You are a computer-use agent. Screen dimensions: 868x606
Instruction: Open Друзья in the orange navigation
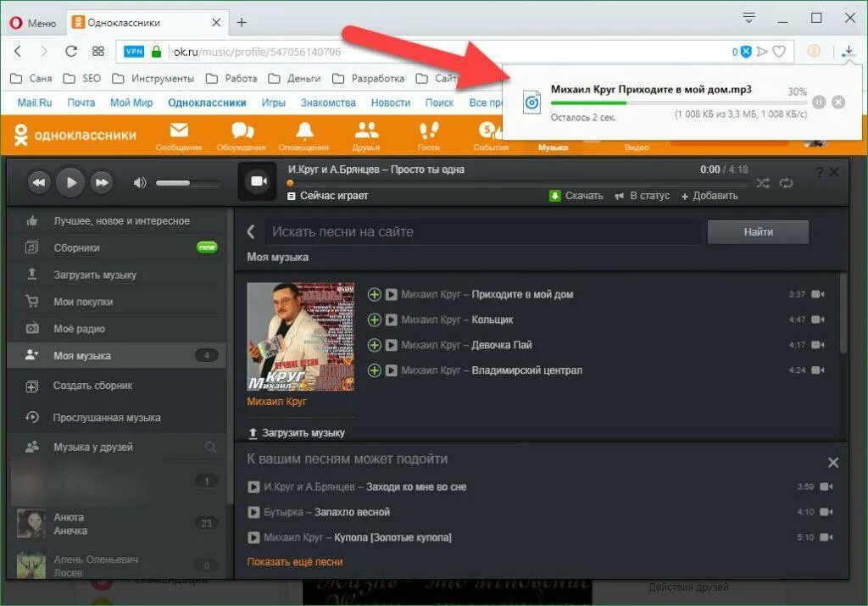366,136
